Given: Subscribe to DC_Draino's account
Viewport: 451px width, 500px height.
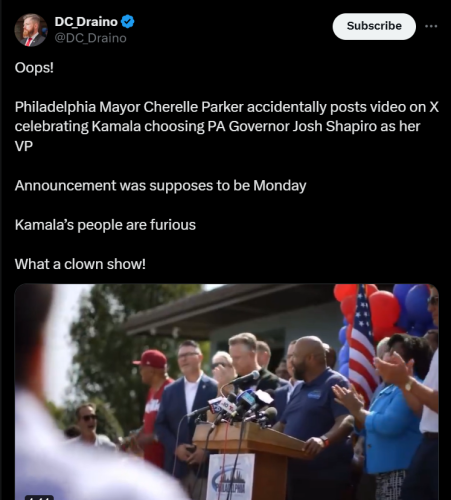Looking at the screenshot, I should (x=374, y=26).
